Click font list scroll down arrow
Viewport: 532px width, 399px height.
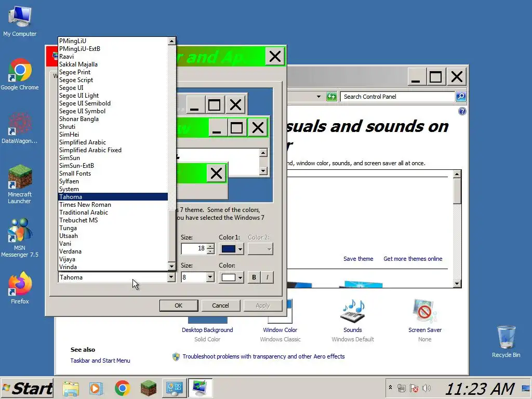click(171, 267)
